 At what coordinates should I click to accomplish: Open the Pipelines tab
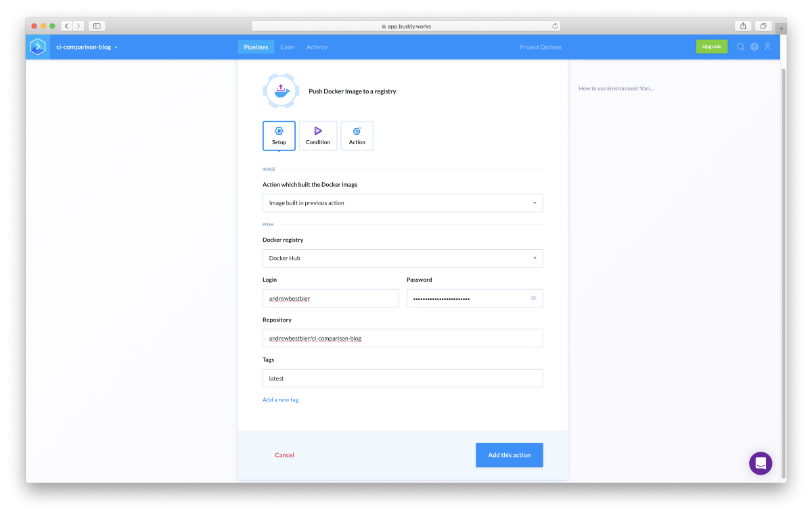pos(256,47)
